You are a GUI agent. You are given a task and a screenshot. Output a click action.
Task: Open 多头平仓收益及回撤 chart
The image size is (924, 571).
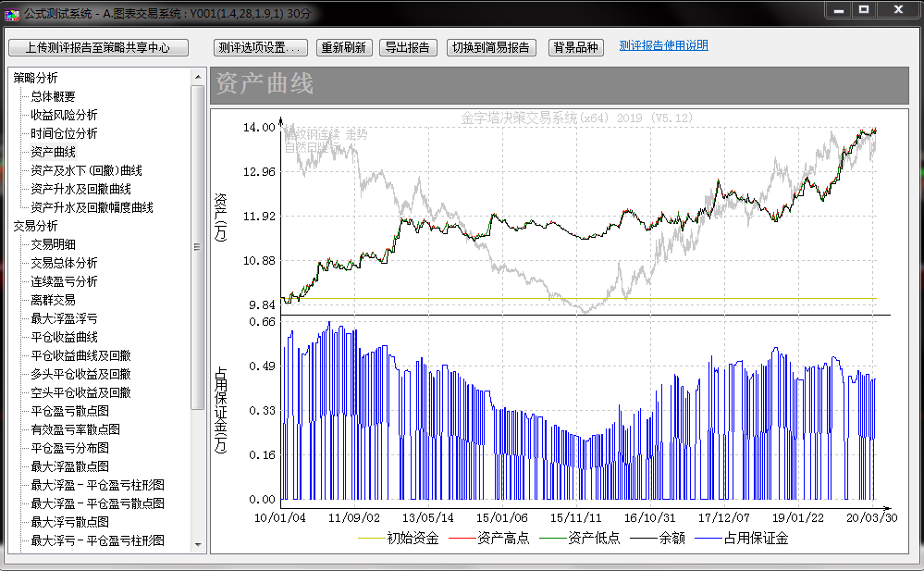pos(80,374)
